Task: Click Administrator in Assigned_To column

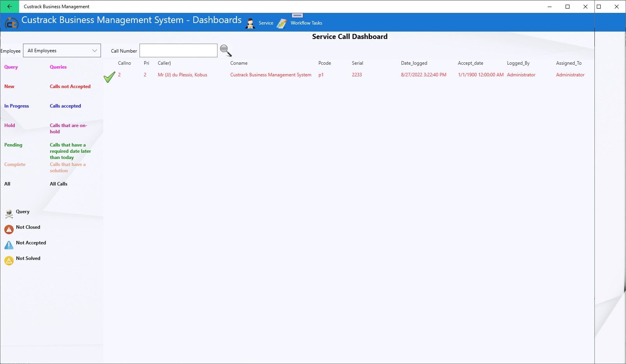Action: coord(570,75)
